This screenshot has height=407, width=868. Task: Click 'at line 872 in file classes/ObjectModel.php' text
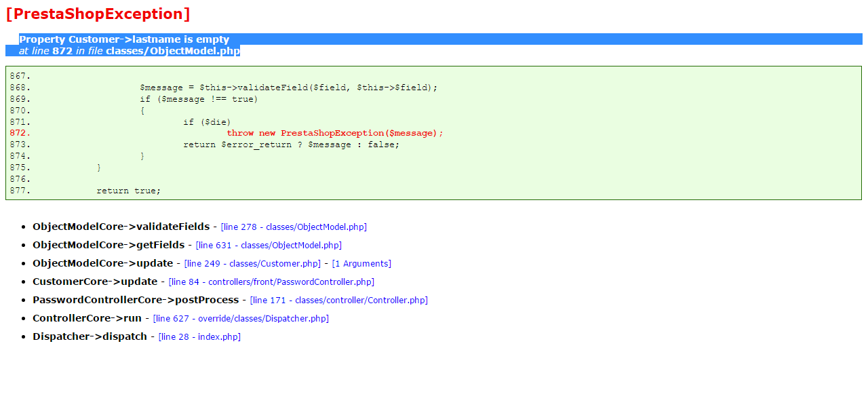[130, 51]
